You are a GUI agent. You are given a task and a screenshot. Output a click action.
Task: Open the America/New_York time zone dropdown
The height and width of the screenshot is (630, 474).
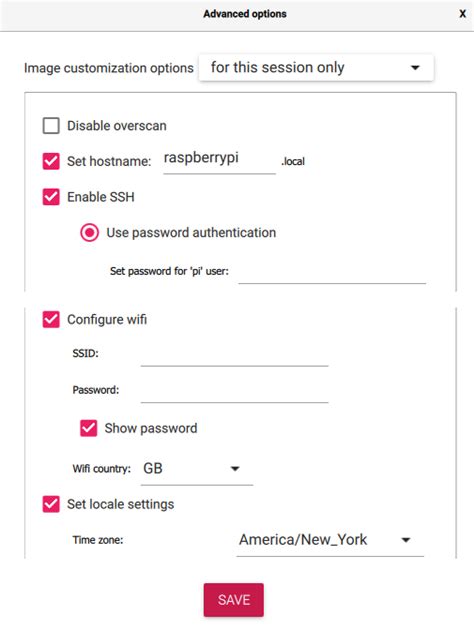[x=330, y=540]
